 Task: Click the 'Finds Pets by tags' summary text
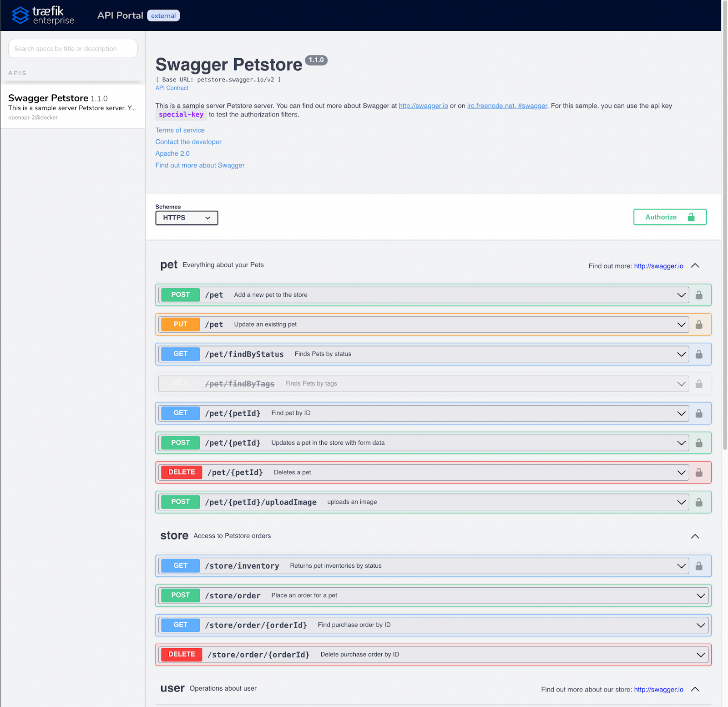click(311, 384)
